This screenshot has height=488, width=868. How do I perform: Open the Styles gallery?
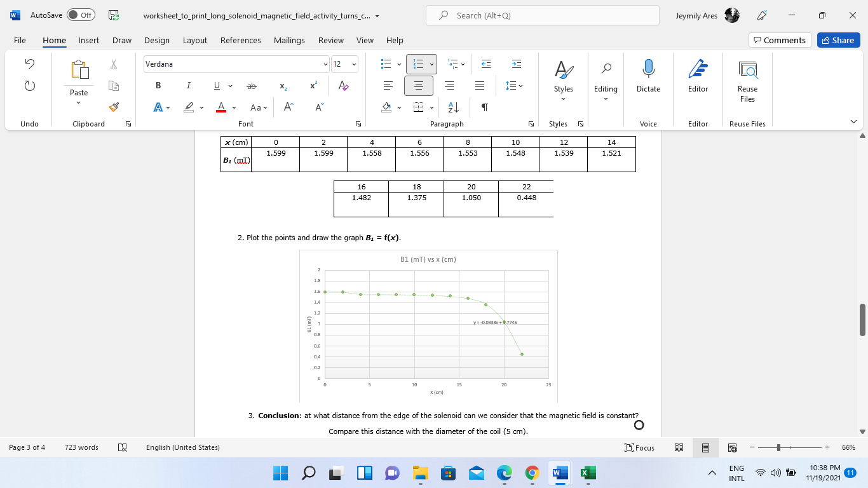pyautogui.click(x=563, y=79)
